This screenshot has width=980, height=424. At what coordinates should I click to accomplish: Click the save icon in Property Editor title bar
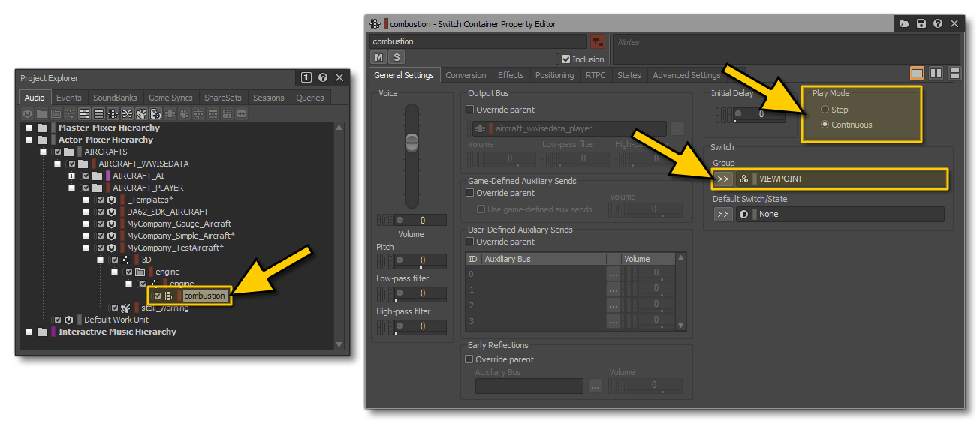pos(921,24)
